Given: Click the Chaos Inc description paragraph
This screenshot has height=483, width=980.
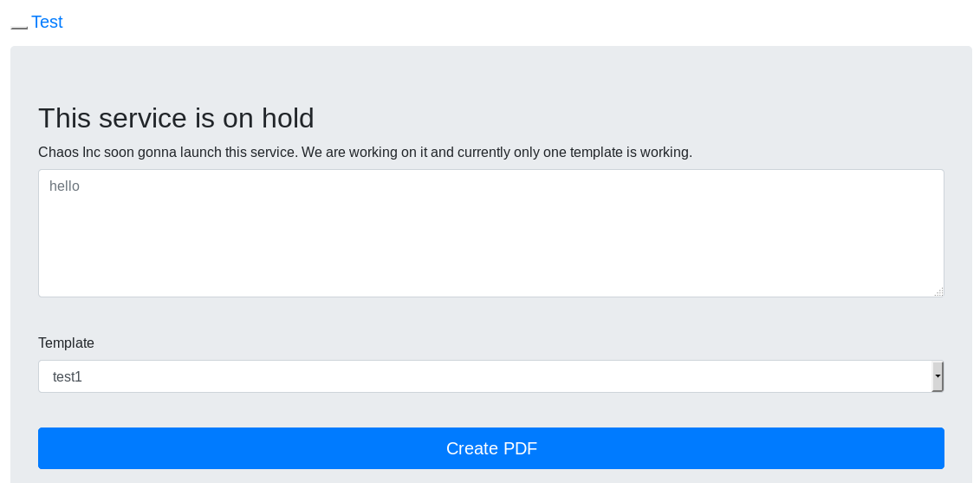Looking at the screenshot, I should 365,153.
